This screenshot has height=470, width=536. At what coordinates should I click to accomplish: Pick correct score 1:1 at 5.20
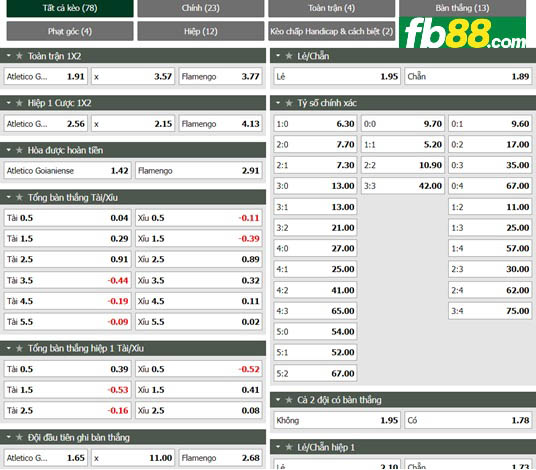pyautogui.click(x=403, y=144)
